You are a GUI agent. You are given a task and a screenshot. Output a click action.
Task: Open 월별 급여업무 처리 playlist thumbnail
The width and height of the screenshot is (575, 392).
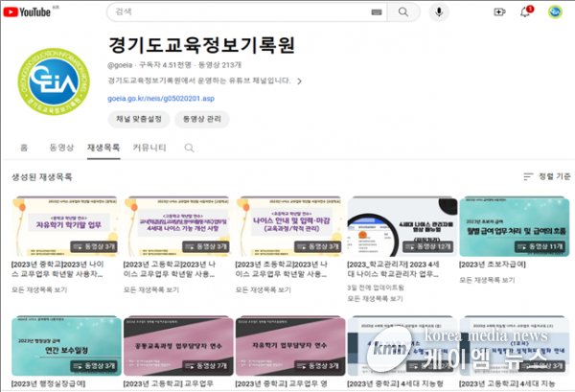pyautogui.click(x=514, y=226)
